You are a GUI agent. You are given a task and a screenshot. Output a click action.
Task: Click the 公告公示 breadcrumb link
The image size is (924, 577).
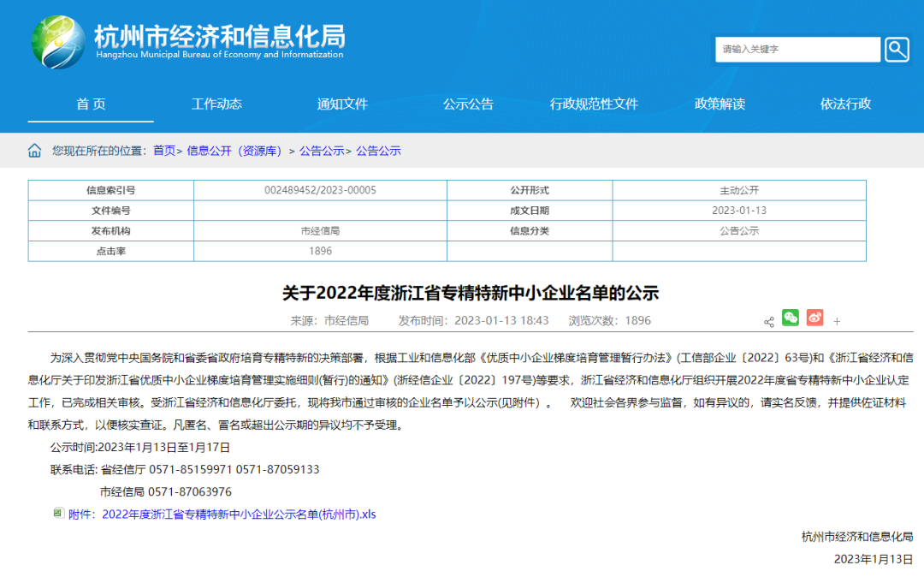(x=323, y=150)
